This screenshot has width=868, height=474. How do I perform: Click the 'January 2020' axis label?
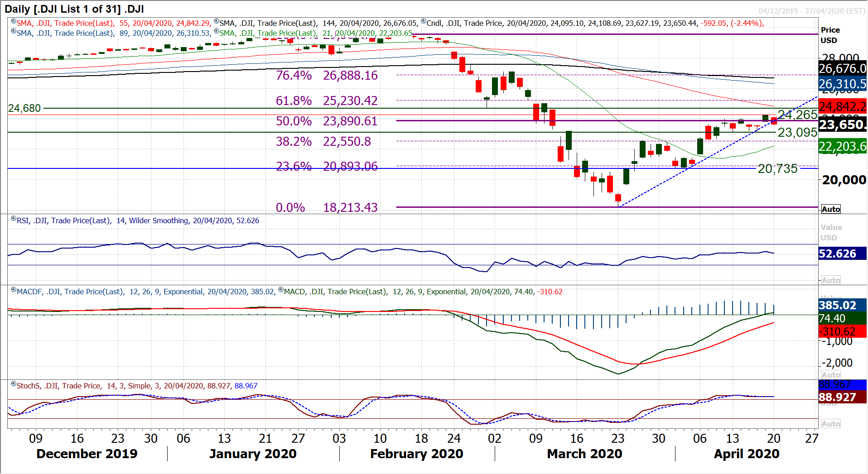tap(253, 454)
